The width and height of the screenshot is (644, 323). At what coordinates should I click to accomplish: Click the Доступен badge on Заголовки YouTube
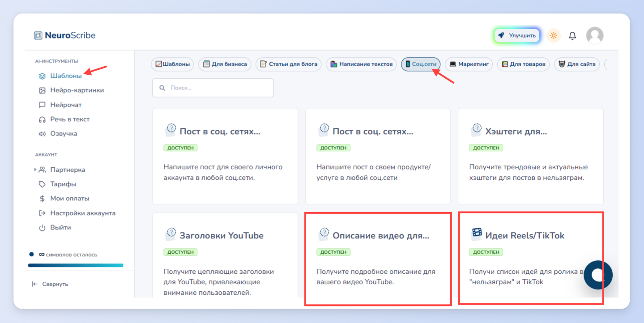pyautogui.click(x=180, y=252)
